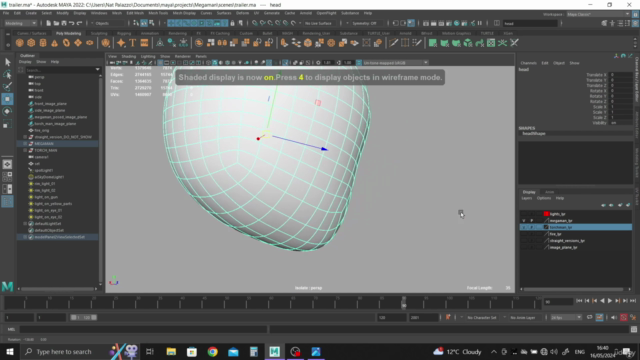Open the No Character Set dropdown
This screenshot has height=360, width=640.
click(x=482, y=318)
